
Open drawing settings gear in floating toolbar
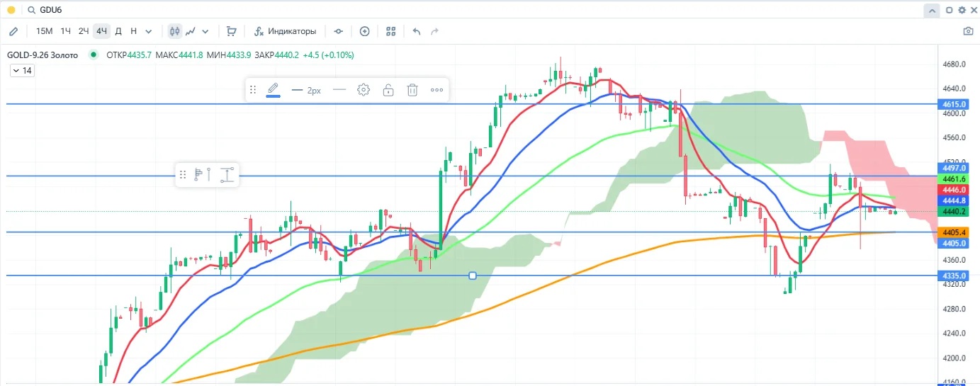pos(364,90)
